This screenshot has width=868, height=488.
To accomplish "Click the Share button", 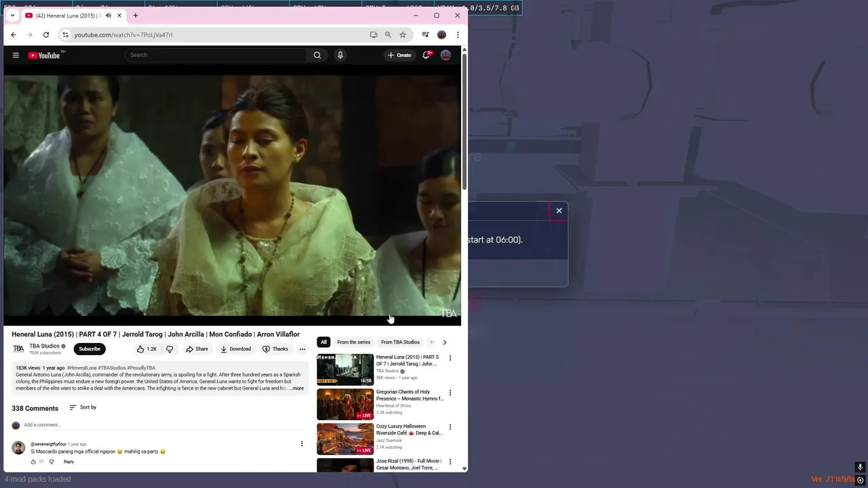I will [197, 349].
